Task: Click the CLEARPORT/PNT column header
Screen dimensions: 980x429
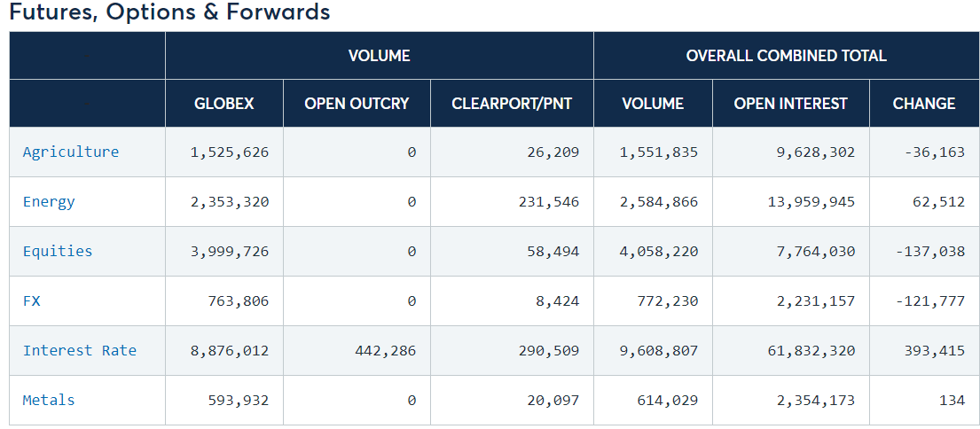Action: point(512,103)
